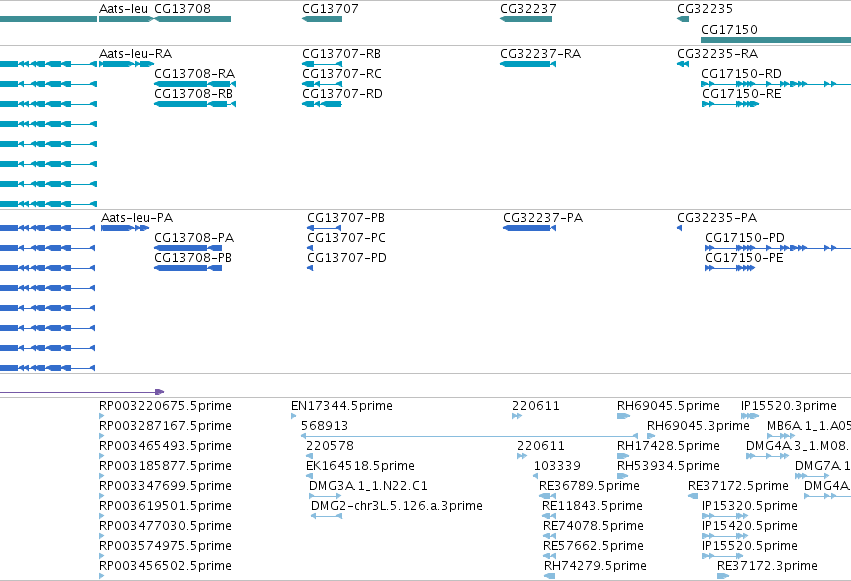
Task: Click the DMG3A.1_1.N22.C1 feature
Action: [368, 486]
